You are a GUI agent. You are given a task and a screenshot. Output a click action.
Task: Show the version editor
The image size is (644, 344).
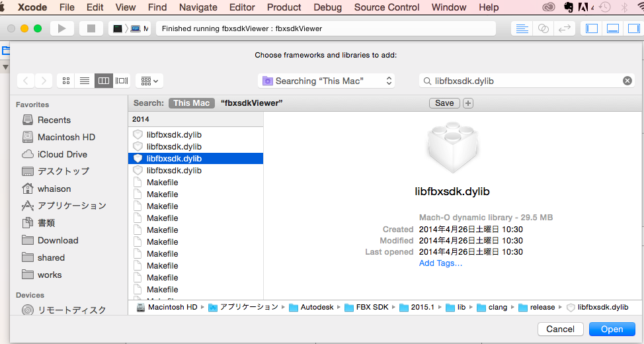tap(564, 28)
